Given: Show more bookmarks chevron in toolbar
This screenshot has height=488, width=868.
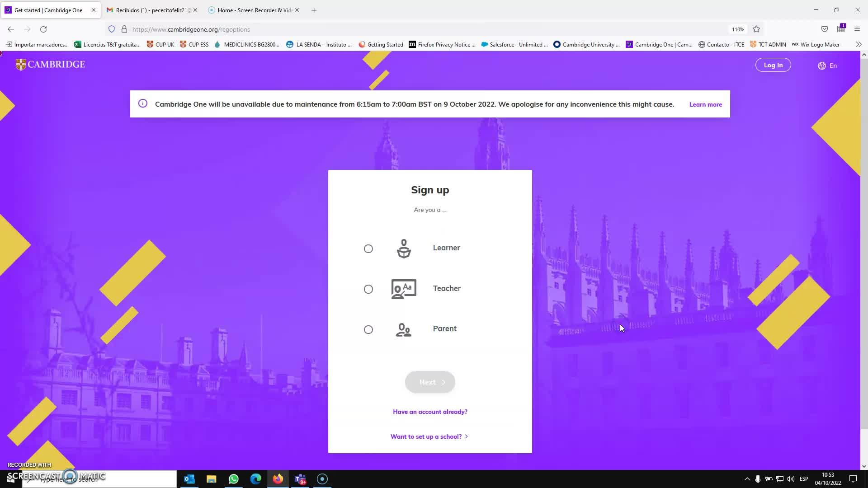Looking at the screenshot, I should [858, 44].
